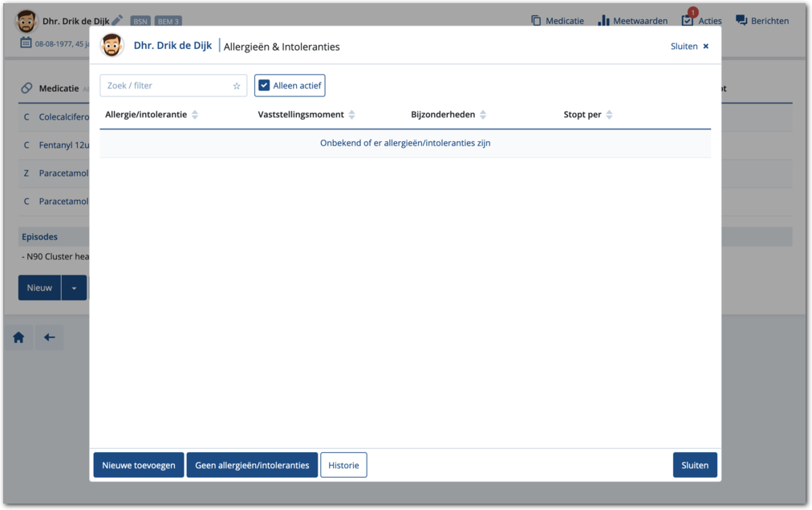Click into the Zoek / filter field

(164, 86)
